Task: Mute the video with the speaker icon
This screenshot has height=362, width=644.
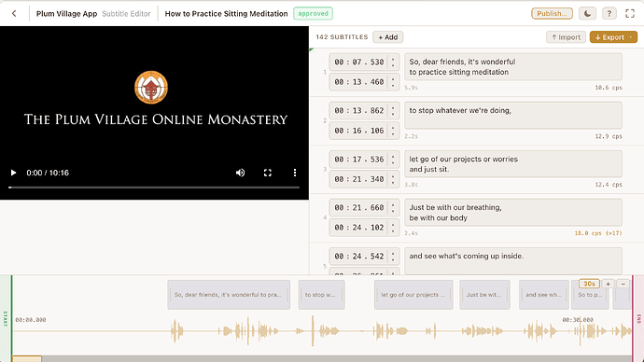Action: point(240,173)
